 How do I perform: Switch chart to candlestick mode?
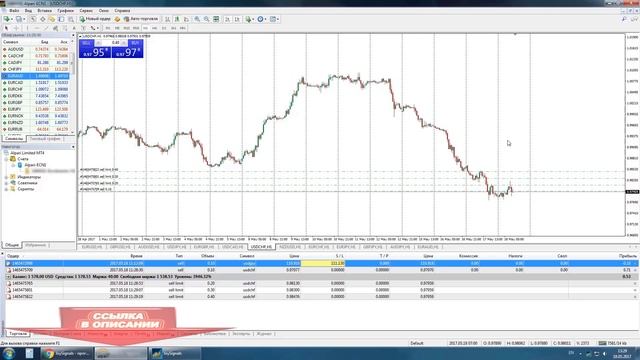[x=177, y=19]
